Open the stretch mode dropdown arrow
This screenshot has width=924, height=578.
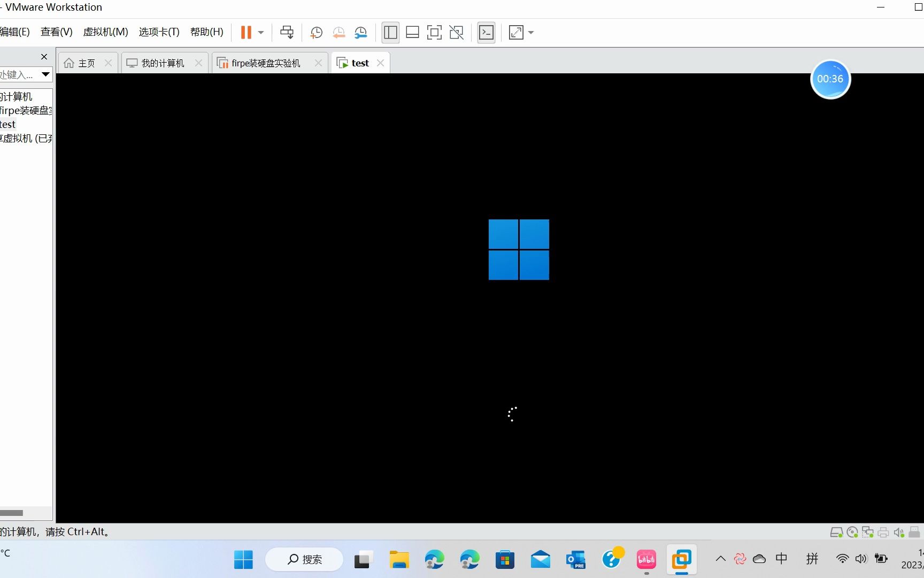530,33
